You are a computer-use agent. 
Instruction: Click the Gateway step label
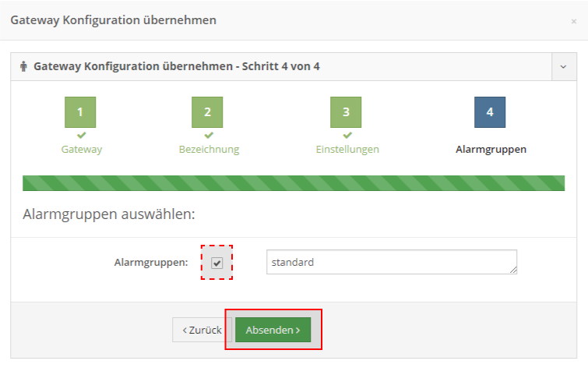tap(81, 149)
